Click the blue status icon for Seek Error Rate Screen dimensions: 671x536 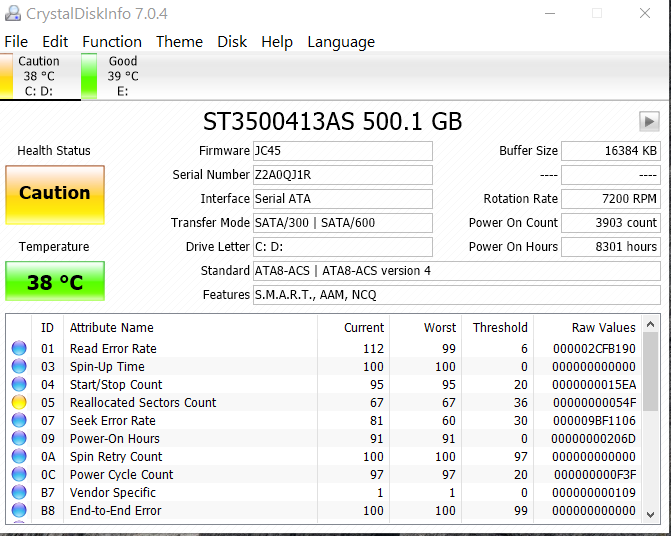coord(19,421)
